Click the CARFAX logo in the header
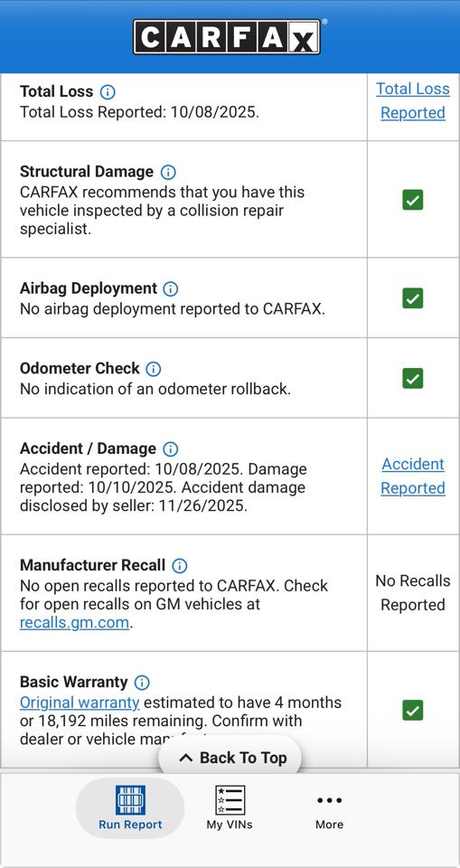This screenshot has width=460, height=868. 227,36
